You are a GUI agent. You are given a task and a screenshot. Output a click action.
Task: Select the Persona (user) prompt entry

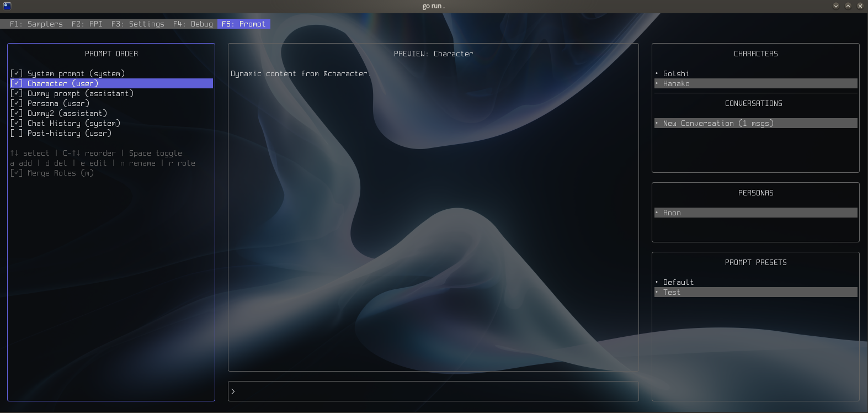[x=111, y=103]
